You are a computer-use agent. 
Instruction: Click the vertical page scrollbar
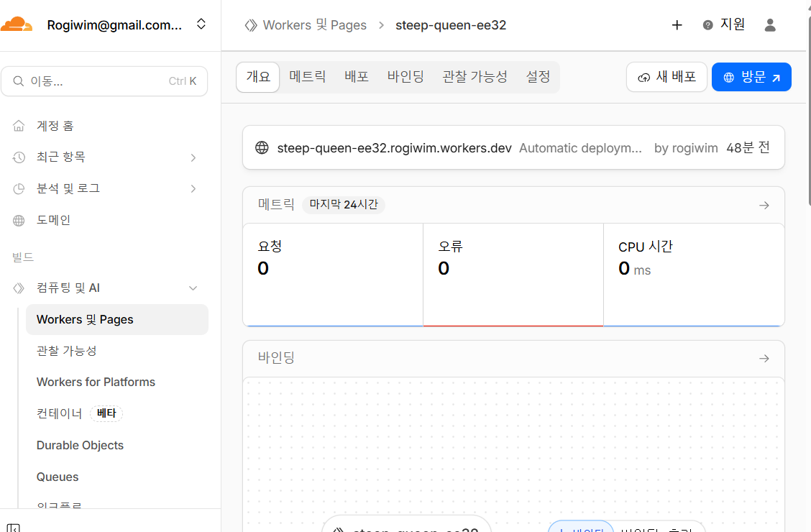(809, 111)
